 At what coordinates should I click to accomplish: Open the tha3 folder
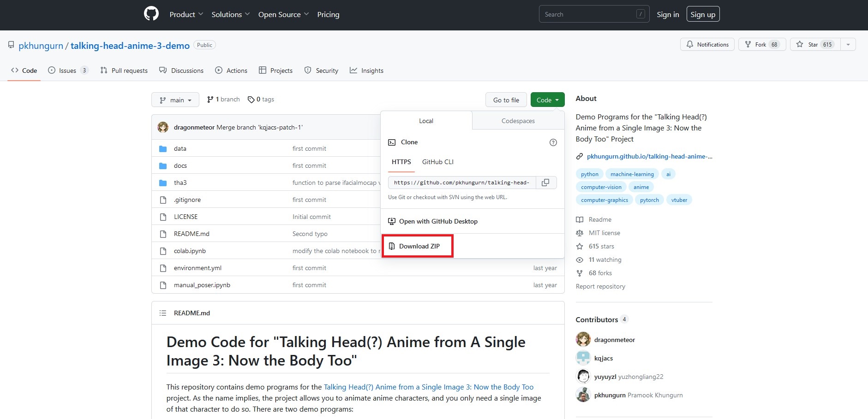180,183
